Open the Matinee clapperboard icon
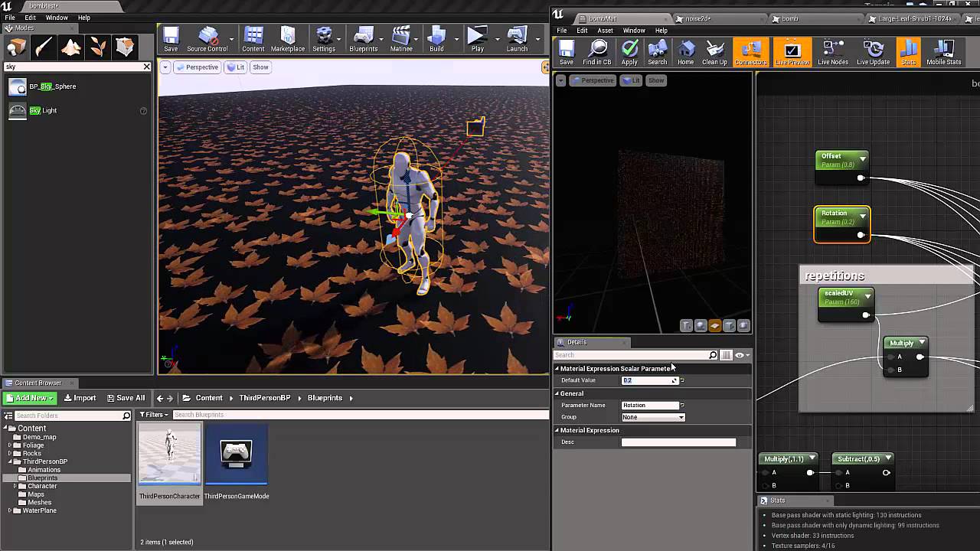 pos(401,40)
